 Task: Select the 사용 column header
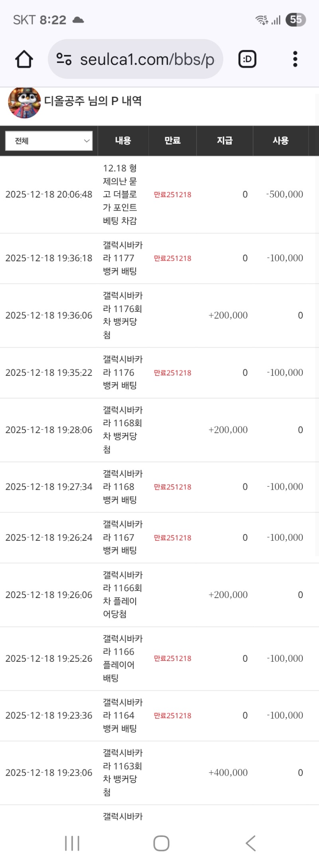click(281, 141)
